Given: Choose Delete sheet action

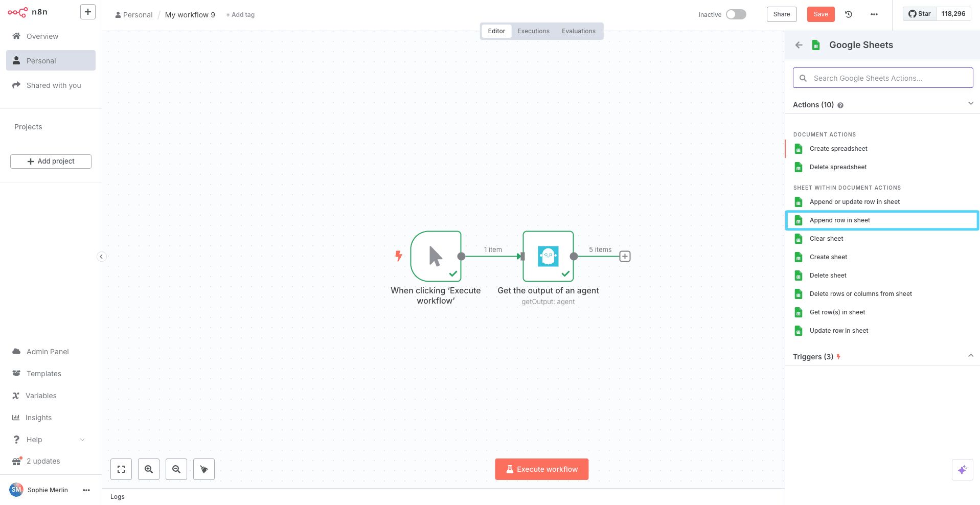Looking at the screenshot, I should pos(882,276).
